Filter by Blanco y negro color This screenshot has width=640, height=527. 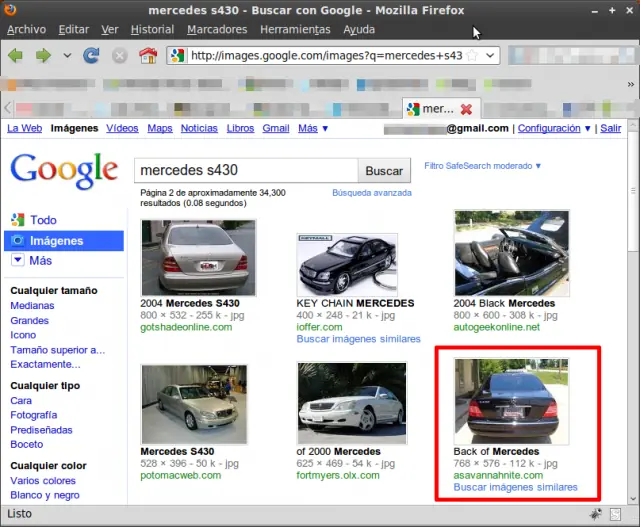point(45,495)
